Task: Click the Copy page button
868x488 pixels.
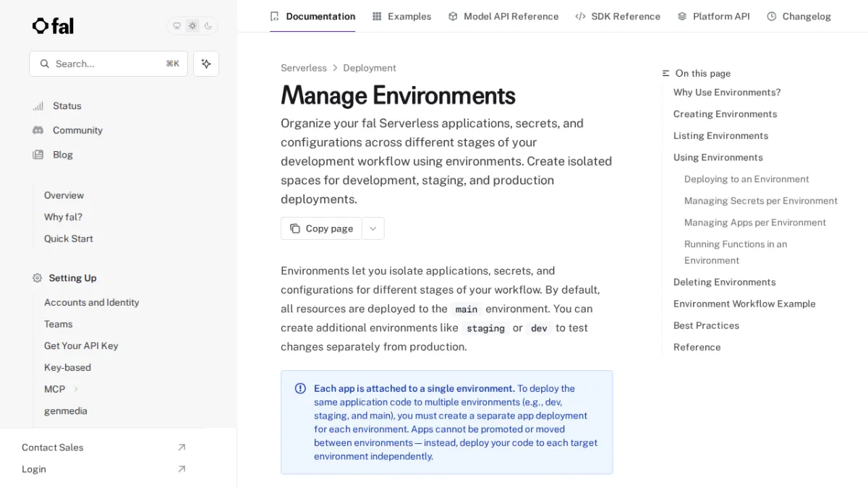Action: pyautogui.click(x=321, y=228)
